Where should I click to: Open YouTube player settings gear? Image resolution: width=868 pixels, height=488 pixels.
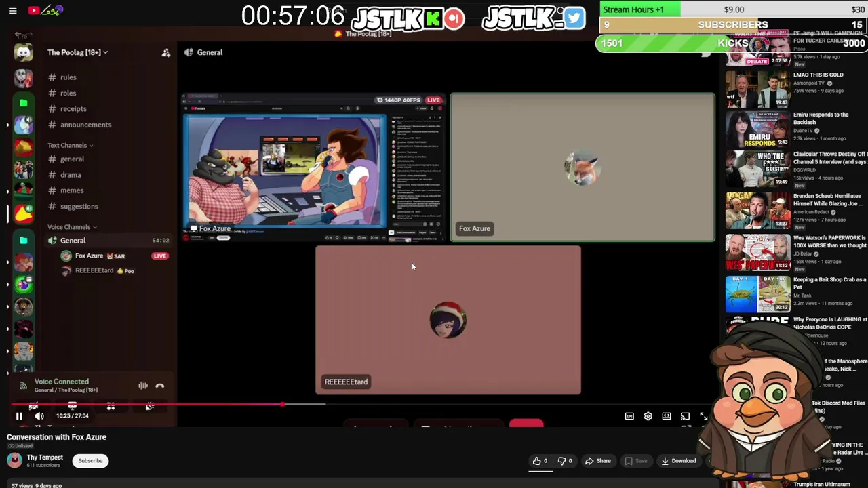[x=648, y=416]
